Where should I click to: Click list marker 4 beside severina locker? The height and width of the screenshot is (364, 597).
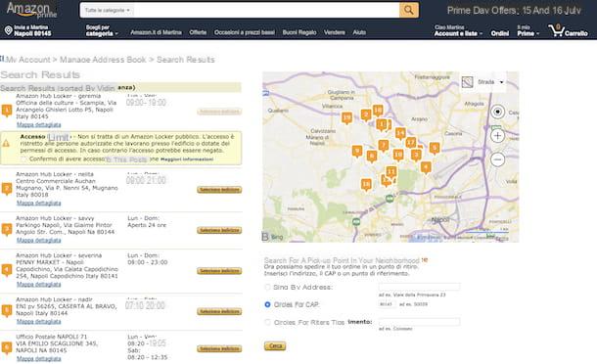pos(7,270)
